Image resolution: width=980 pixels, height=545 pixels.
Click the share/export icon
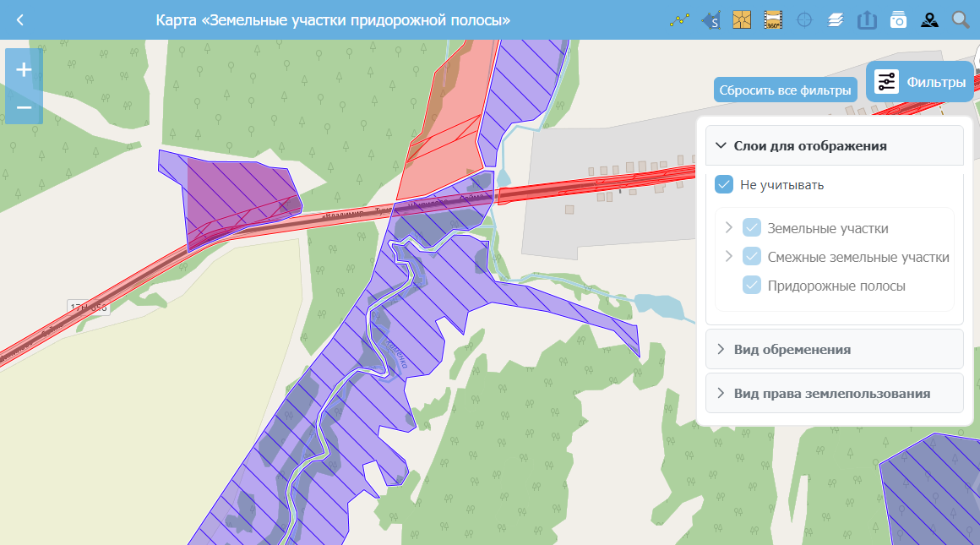click(867, 19)
